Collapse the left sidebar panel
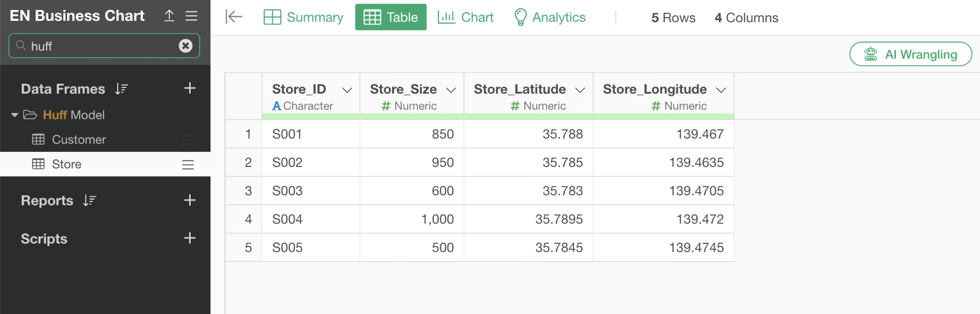This screenshot has width=980, height=314. point(234,17)
